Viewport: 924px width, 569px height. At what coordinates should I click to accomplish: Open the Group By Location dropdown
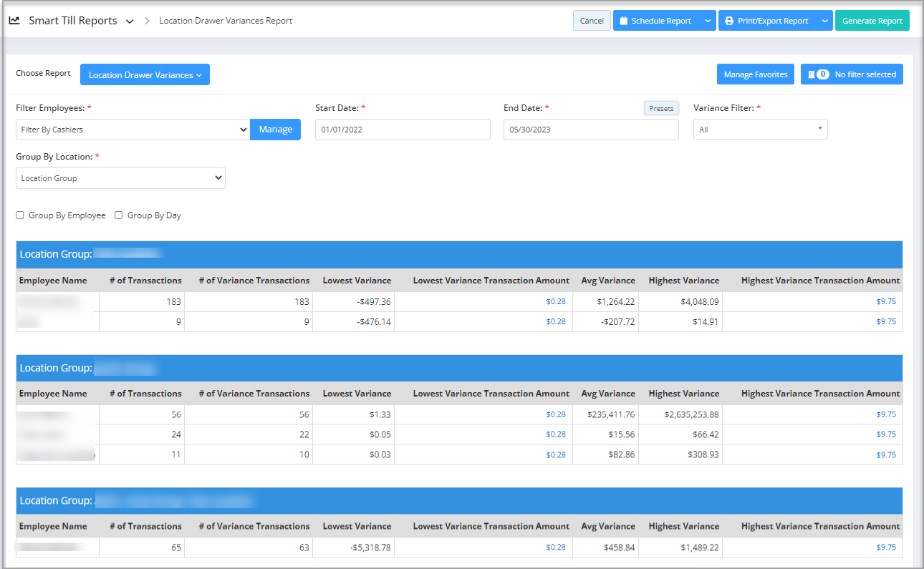(120, 178)
